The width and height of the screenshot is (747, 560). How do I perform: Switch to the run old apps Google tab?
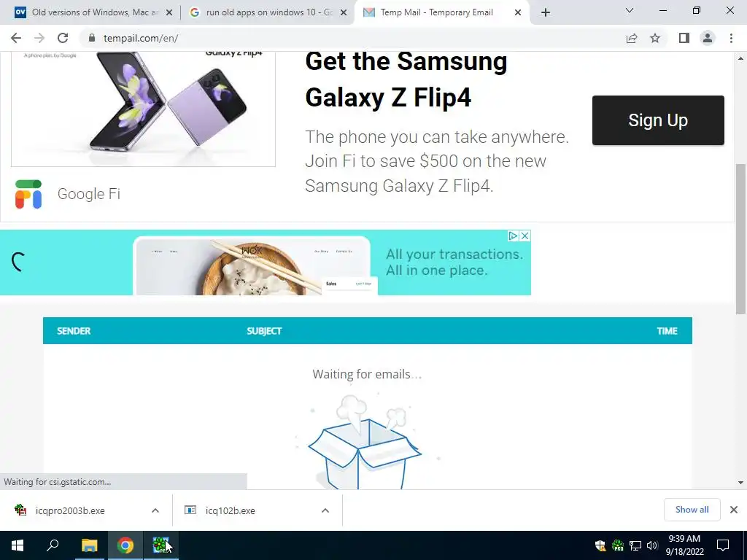[268, 12]
